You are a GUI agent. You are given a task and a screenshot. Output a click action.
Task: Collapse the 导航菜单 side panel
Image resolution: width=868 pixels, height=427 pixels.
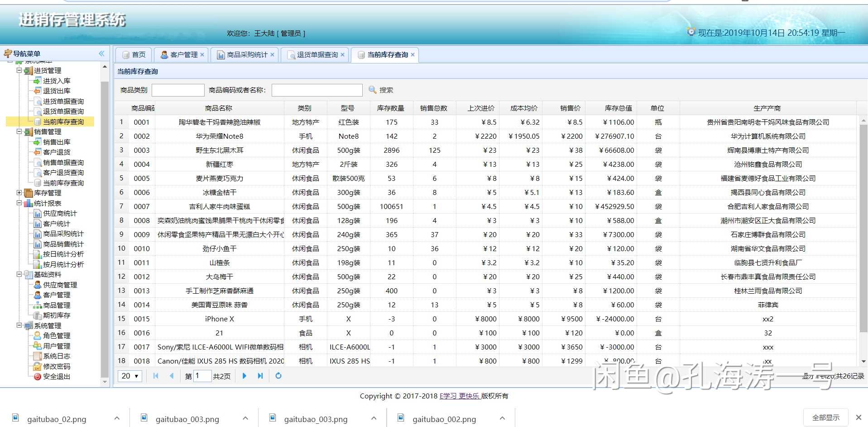[101, 53]
